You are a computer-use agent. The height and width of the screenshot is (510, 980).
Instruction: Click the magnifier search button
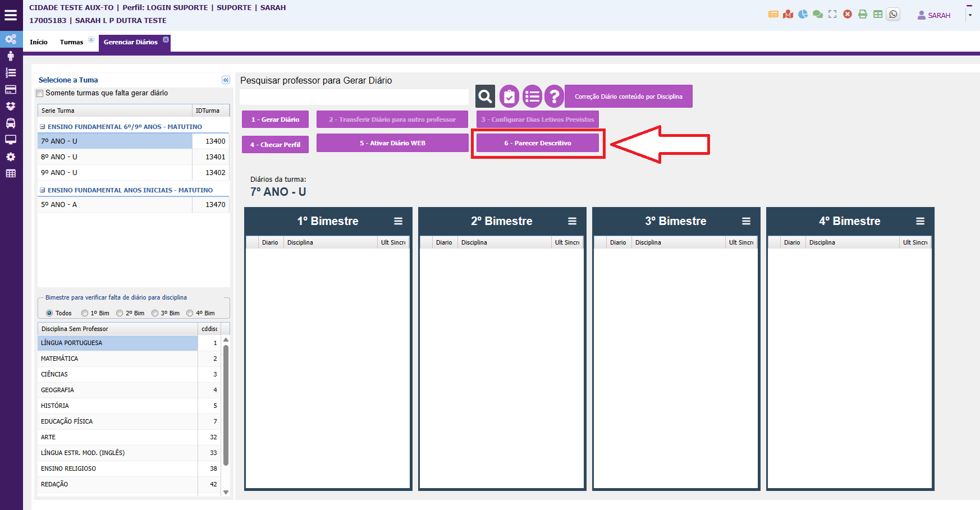tap(485, 97)
